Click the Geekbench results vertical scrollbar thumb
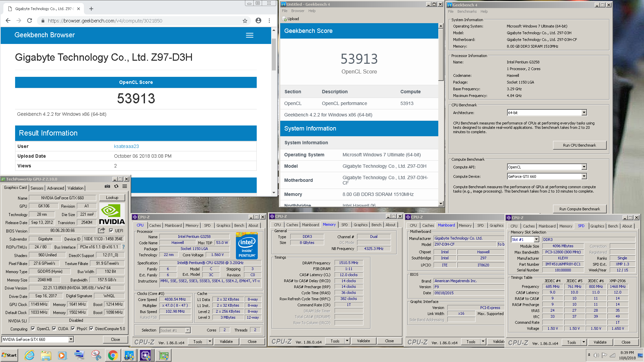Screen dimensions: 644x362 (441, 55)
